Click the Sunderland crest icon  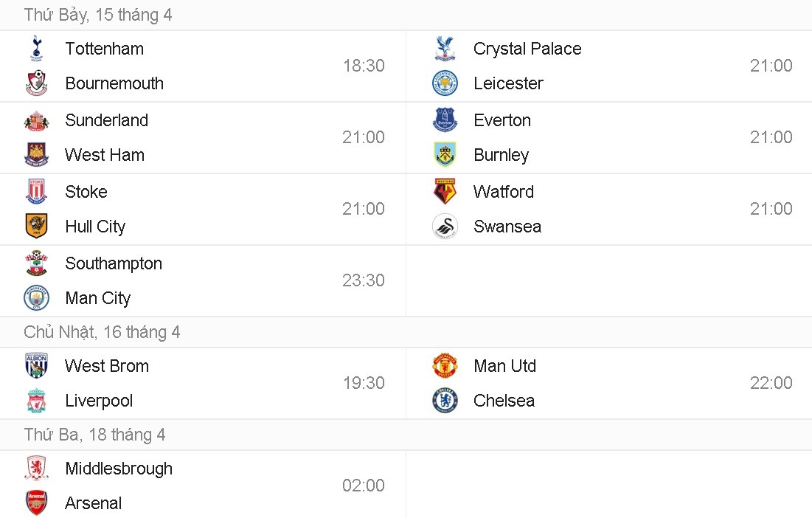coord(36,120)
